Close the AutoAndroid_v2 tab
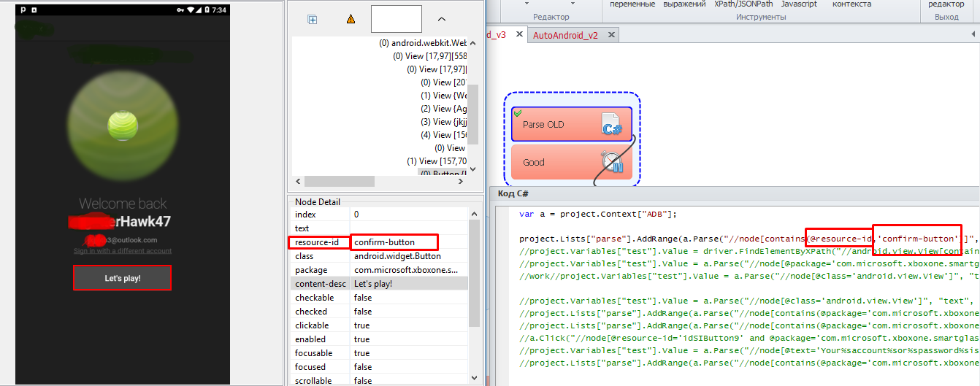Screen dimensions: 980x386 [610, 35]
